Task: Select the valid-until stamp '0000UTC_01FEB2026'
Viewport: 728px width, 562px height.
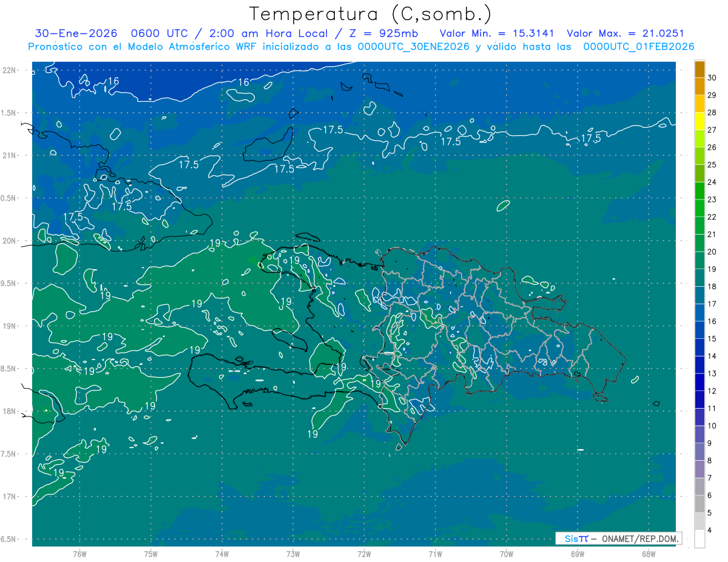Action: coord(639,47)
